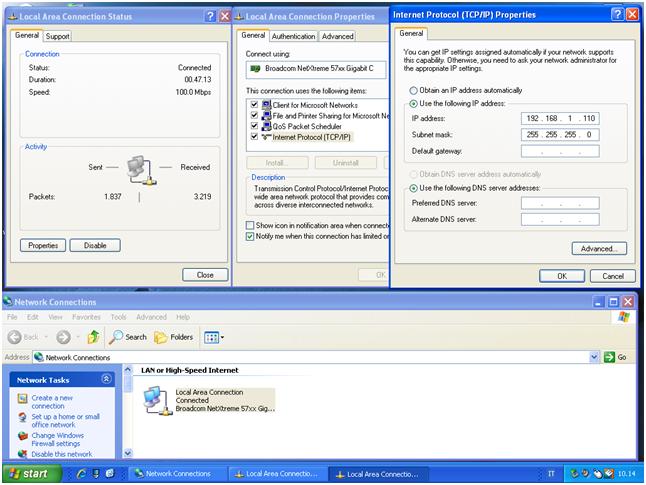Open the Views dropdown arrow in toolbar
The width and height of the screenshot is (646, 485).
tap(222, 337)
